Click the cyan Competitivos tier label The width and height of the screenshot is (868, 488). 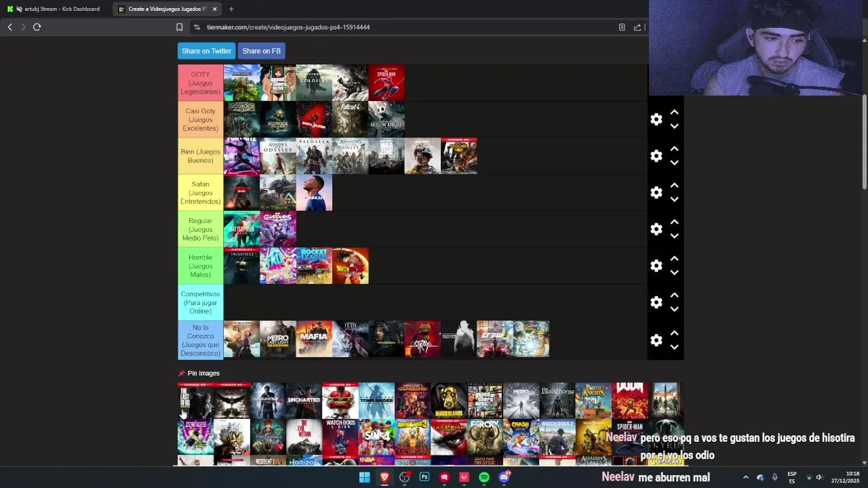coord(200,302)
